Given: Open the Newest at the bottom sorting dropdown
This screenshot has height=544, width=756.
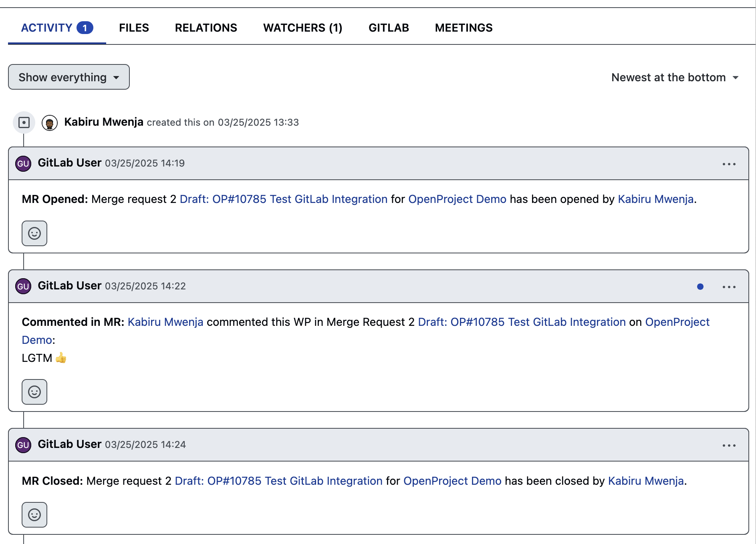Looking at the screenshot, I should pos(675,77).
